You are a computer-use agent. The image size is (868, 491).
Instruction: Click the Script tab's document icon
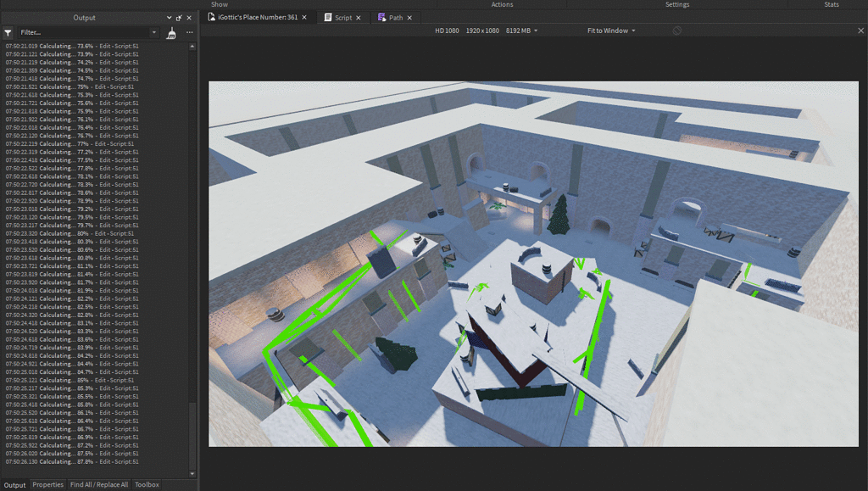coord(330,15)
